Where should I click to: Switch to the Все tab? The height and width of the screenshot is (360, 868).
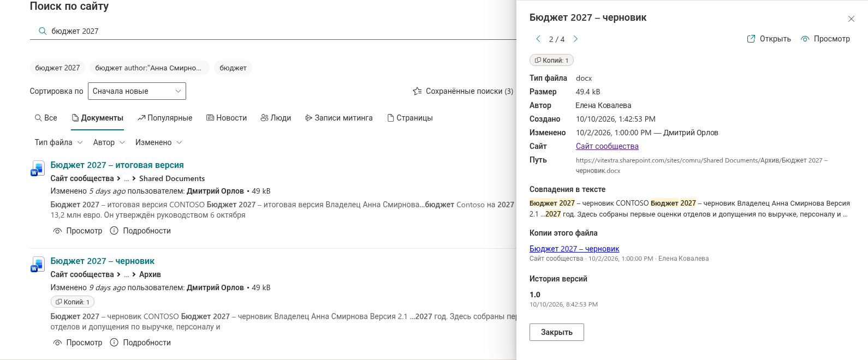click(46, 118)
